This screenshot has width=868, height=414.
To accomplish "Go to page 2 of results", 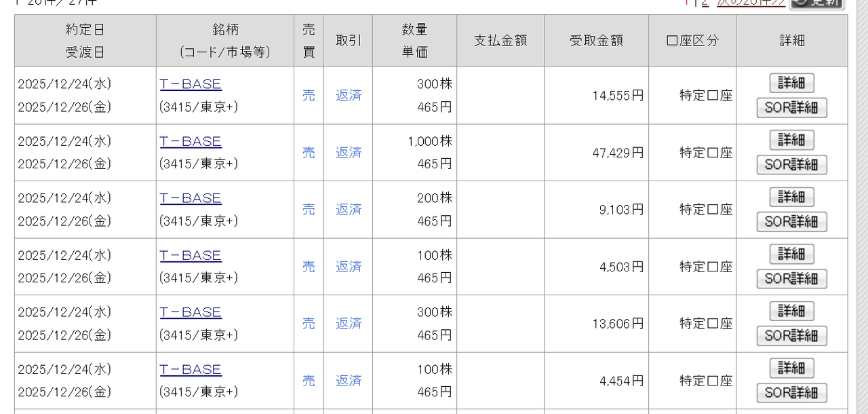I will pos(705,3).
